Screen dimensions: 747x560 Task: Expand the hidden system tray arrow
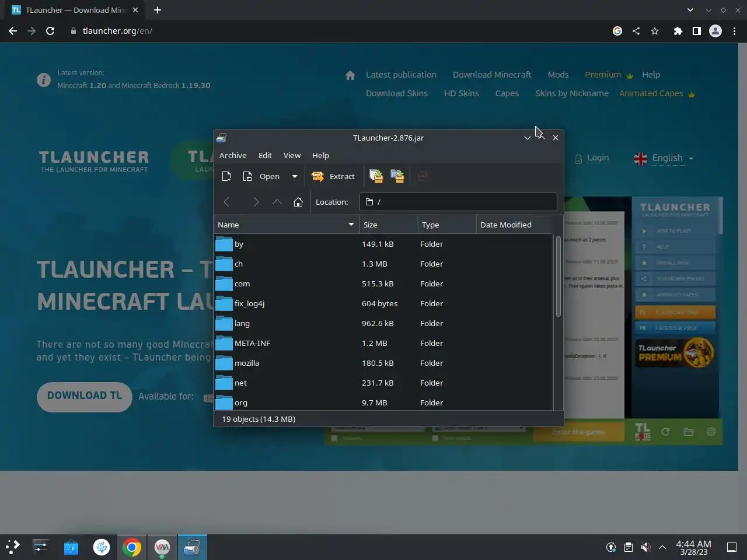tap(662, 547)
